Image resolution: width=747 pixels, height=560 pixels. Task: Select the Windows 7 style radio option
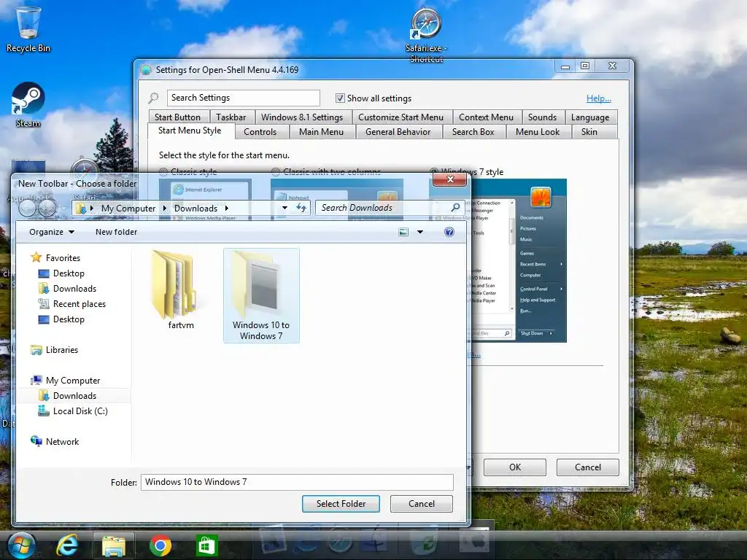(x=434, y=172)
